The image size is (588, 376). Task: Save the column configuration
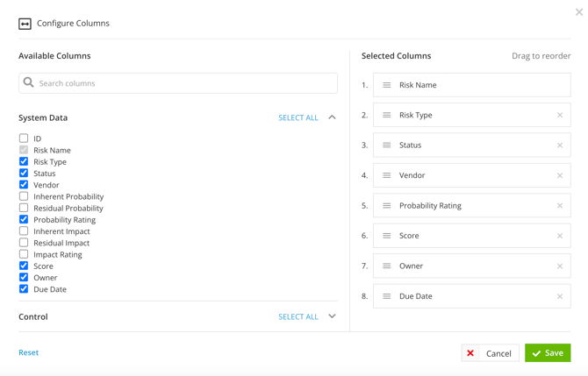pyautogui.click(x=548, y=352)
